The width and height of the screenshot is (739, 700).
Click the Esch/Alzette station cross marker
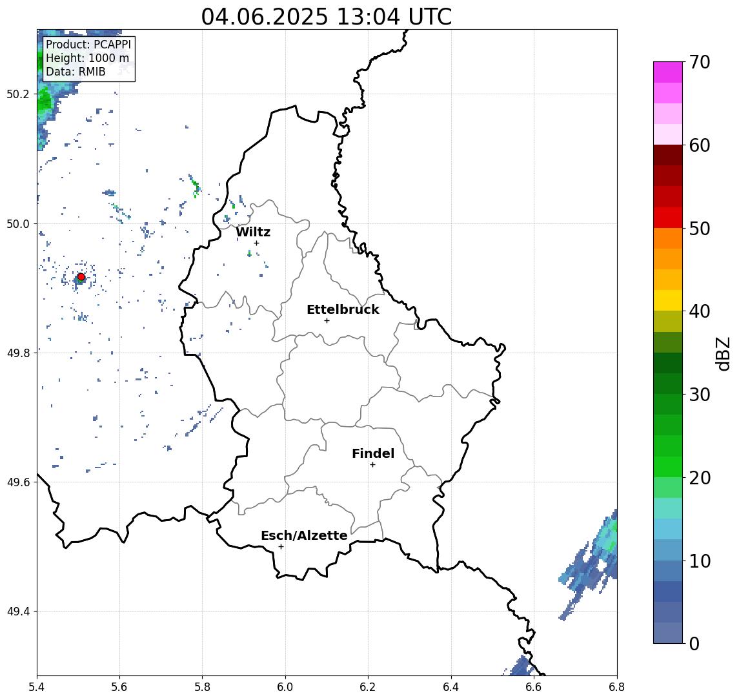tap(281, 547)
